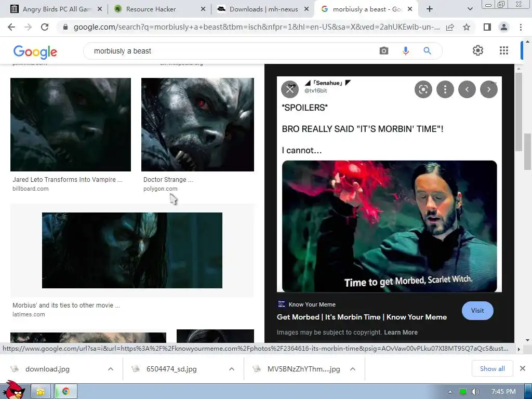The image size is (532, 399).
Task: Close the Angry Birds tab
Action: pyautogui.click(x=99, y=9)
